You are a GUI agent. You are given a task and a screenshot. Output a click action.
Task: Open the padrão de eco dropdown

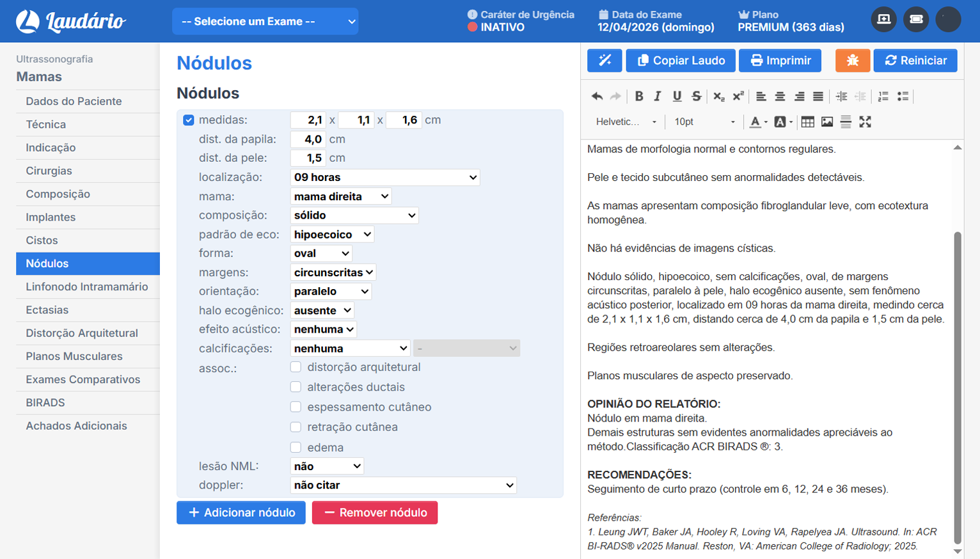coord(332,234)
